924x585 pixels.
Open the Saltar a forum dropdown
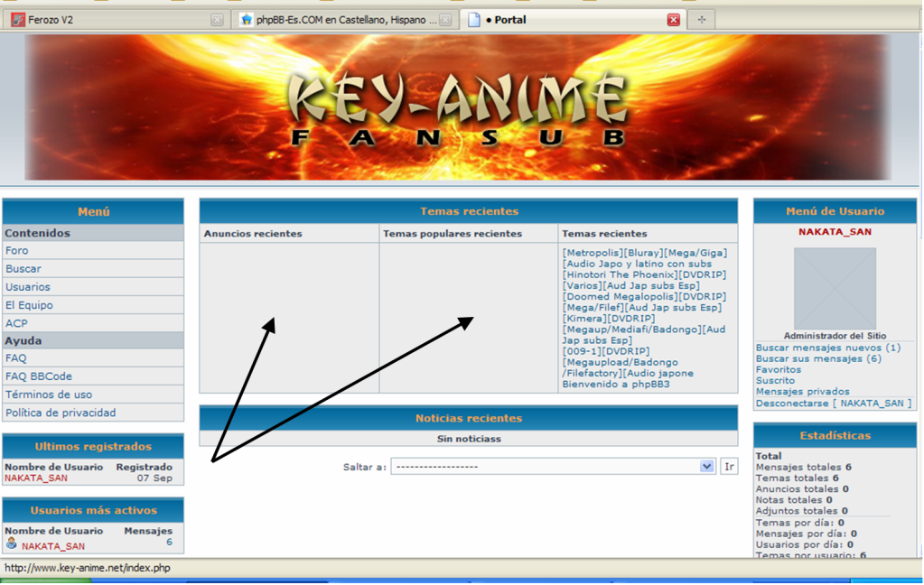(x=553, y=467)
